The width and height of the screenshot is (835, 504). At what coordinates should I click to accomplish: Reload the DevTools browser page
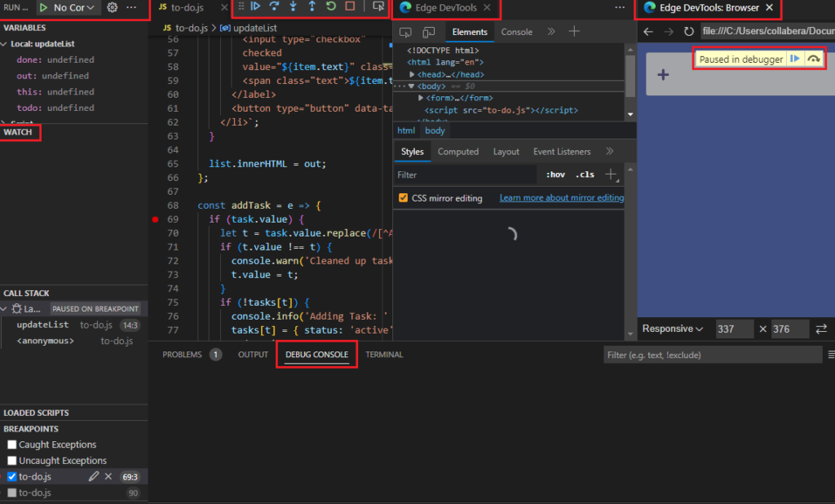(x=688, y=32)
